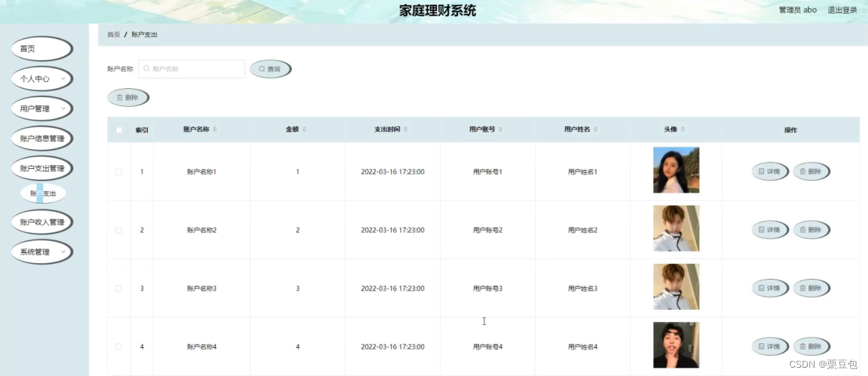868x376 pixels.
Task: Focus the 账户名称 search input field
Action: [192, 69]
